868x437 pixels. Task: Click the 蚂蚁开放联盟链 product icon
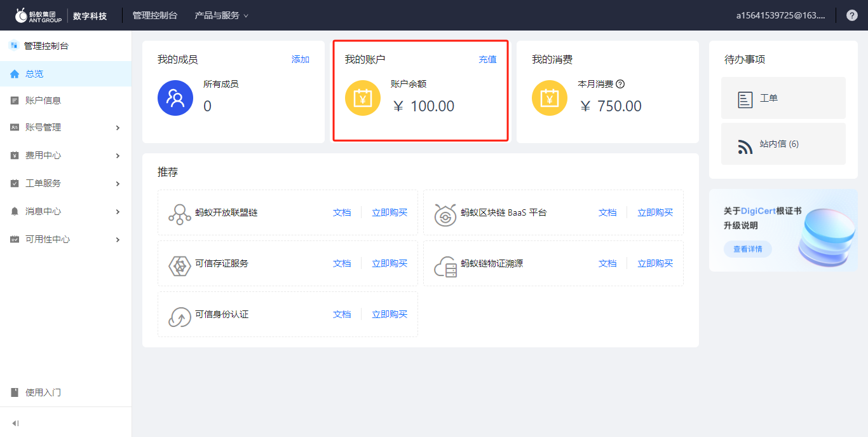(x=179, y=214)
